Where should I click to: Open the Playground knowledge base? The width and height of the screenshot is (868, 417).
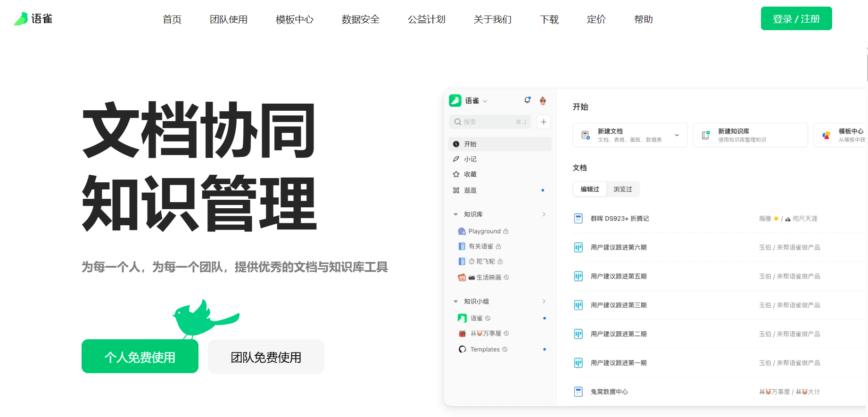tap(484, 231)
